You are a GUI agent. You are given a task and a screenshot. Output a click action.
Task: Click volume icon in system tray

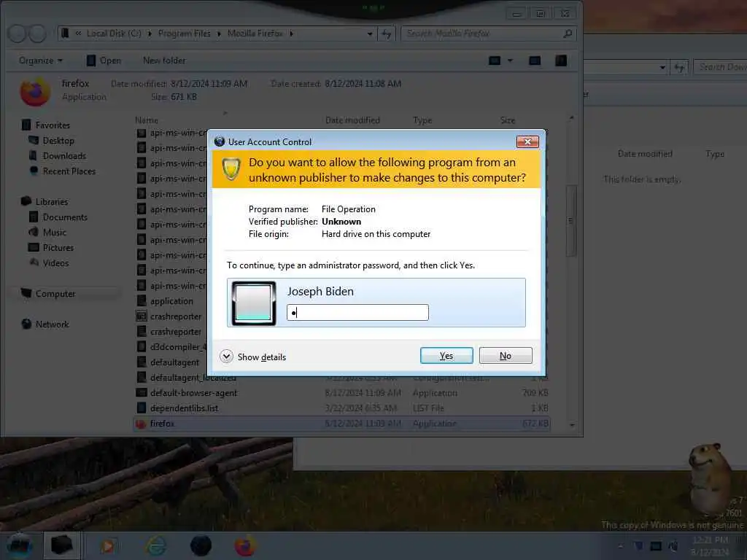tap(673, 545)
